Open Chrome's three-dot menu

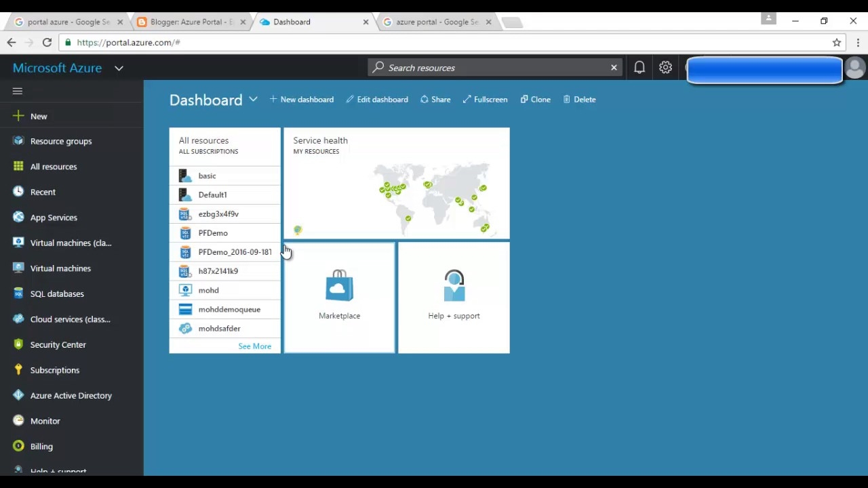[858, 43]
